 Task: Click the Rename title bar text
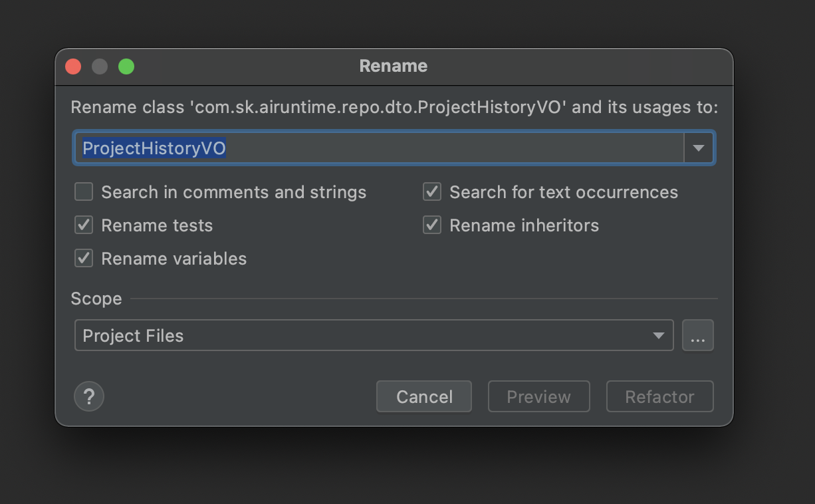point(394,66)
